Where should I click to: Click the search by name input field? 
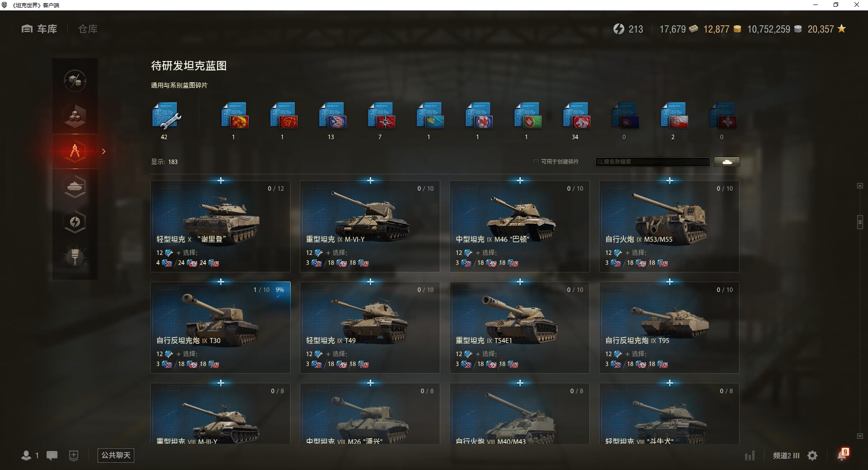point(652,162)
